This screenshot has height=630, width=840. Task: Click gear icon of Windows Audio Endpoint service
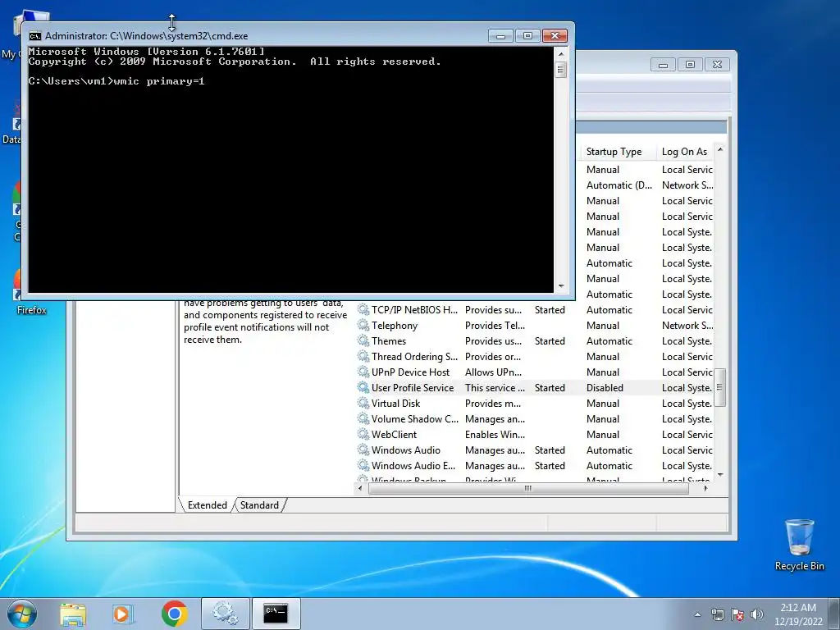click(x=363, y=466)
